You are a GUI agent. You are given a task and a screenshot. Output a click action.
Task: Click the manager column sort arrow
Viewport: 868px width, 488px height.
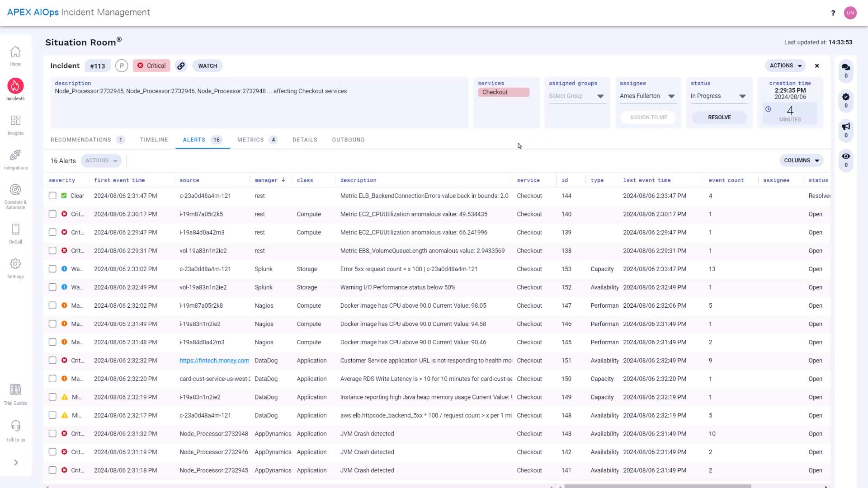point(283,180)
